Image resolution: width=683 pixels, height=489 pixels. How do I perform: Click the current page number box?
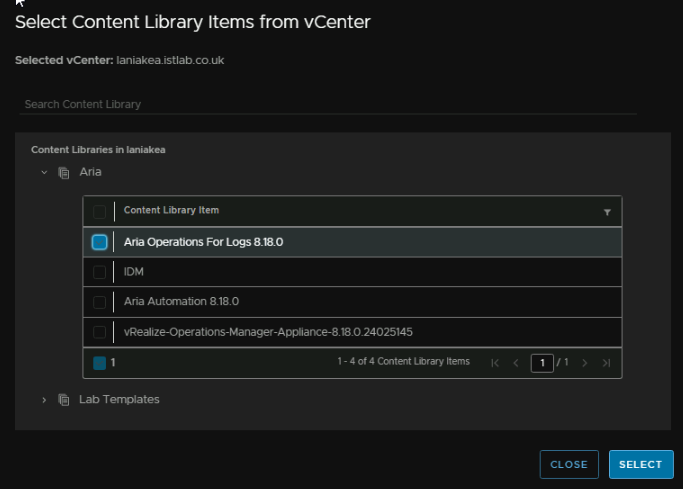542,363
